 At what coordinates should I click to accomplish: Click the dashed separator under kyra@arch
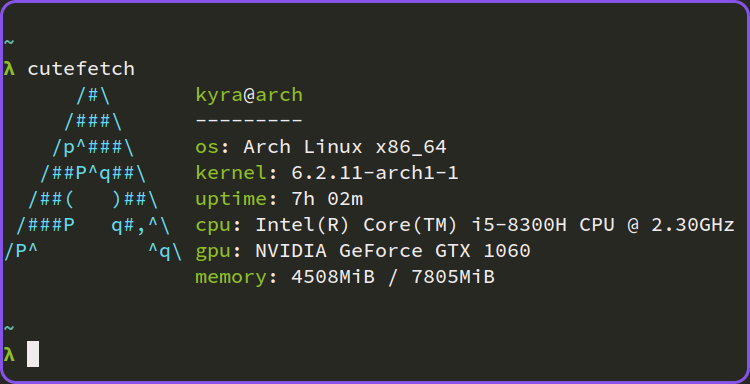[249, 121]
